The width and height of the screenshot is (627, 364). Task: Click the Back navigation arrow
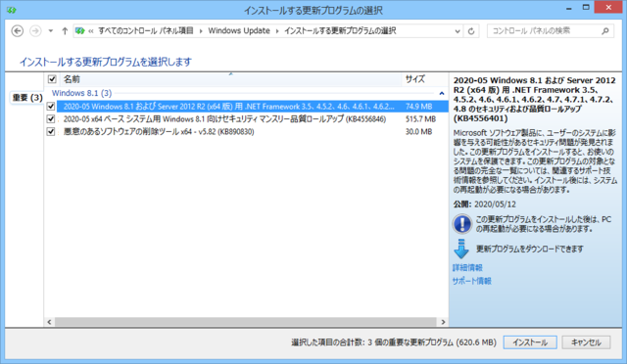18,30
